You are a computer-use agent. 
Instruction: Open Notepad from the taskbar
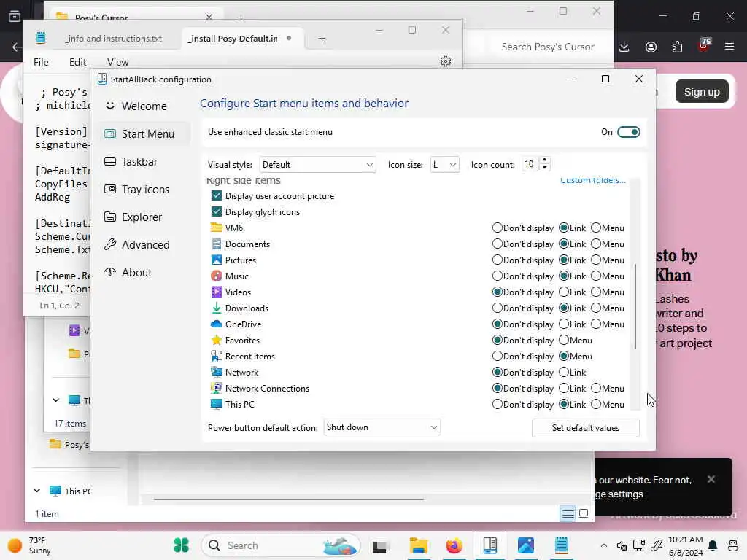click(562, 545)
